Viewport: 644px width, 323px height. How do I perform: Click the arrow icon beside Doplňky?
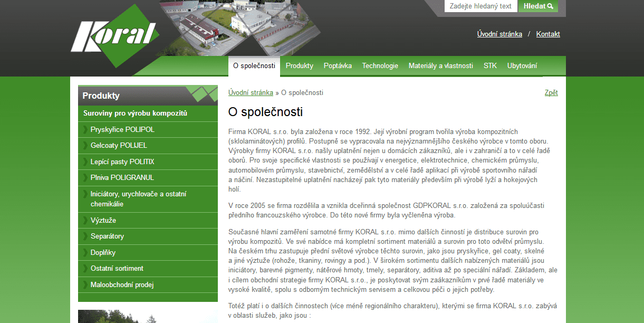tap(85, 252)
